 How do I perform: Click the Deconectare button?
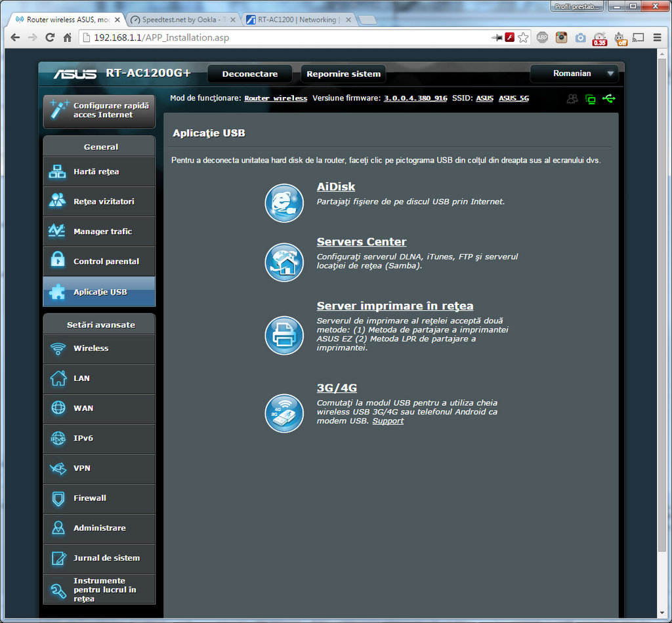coord(250,73)
